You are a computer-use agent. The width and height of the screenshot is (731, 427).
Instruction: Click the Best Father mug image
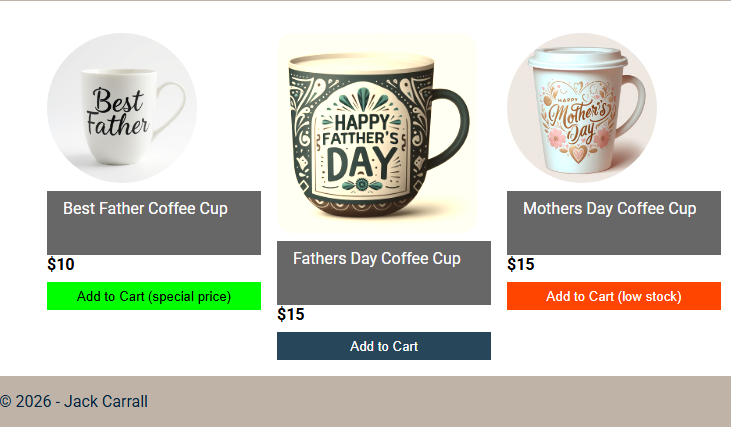click(122, 108)
